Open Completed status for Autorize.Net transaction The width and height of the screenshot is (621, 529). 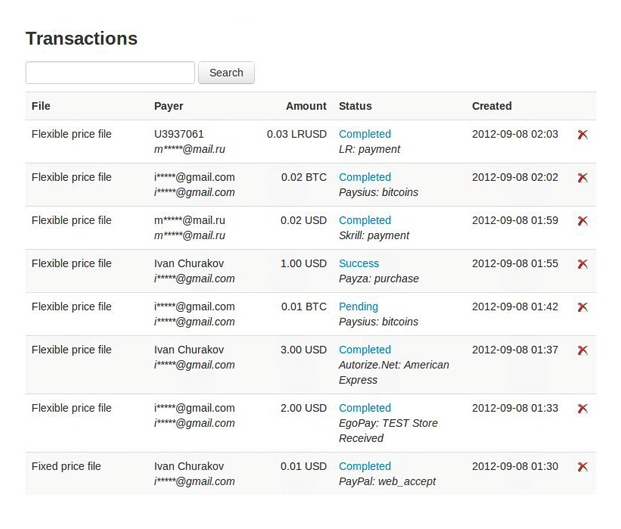[x=364, y=350]
